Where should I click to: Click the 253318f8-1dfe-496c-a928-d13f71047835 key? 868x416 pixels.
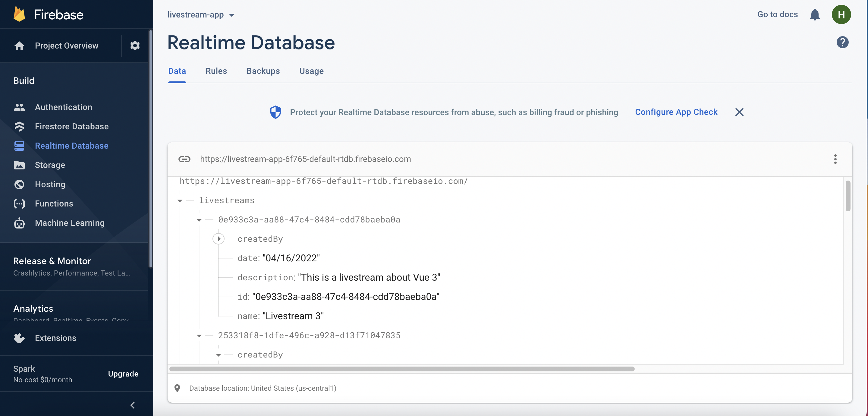[309, 336]
